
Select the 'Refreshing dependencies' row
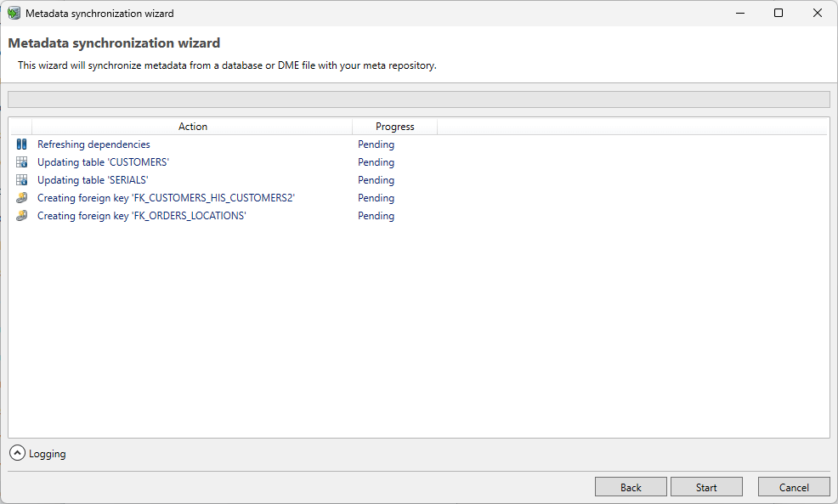pyautogui.click(x=93, y=144)
